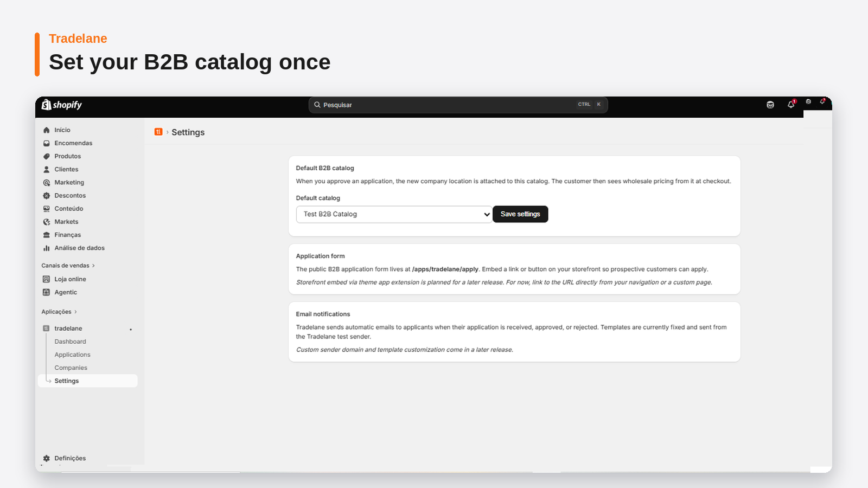Click the Save settings button

520,214
